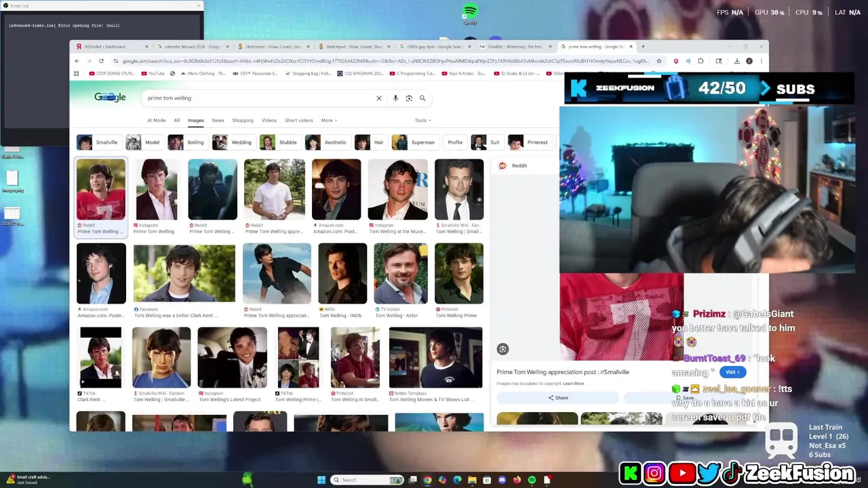
Task: Open the Windows Start menu
Action: 321,480
